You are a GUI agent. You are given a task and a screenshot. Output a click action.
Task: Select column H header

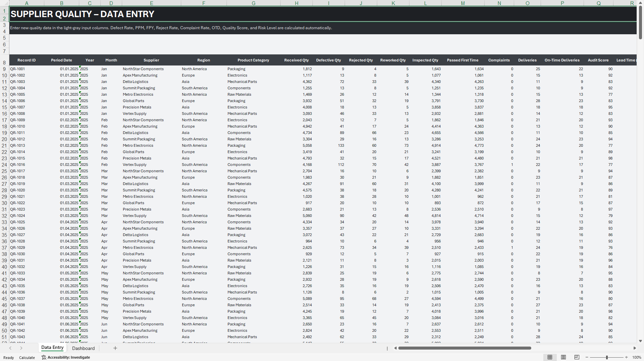pyautogui.click(x=296, y=3)
